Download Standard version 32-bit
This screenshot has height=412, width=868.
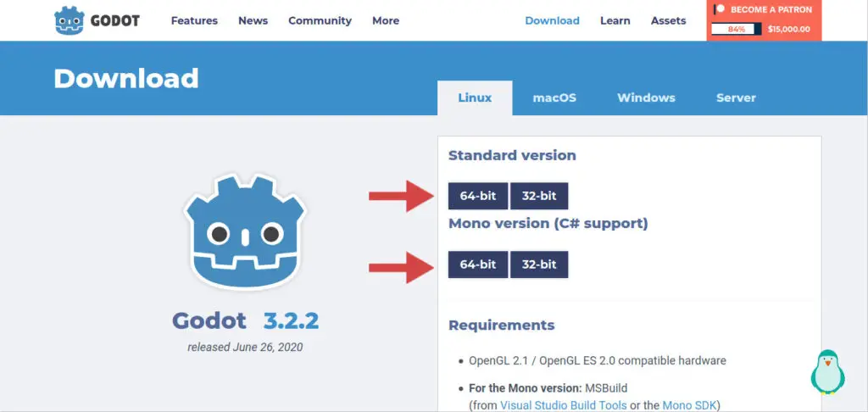coord(539,196)
